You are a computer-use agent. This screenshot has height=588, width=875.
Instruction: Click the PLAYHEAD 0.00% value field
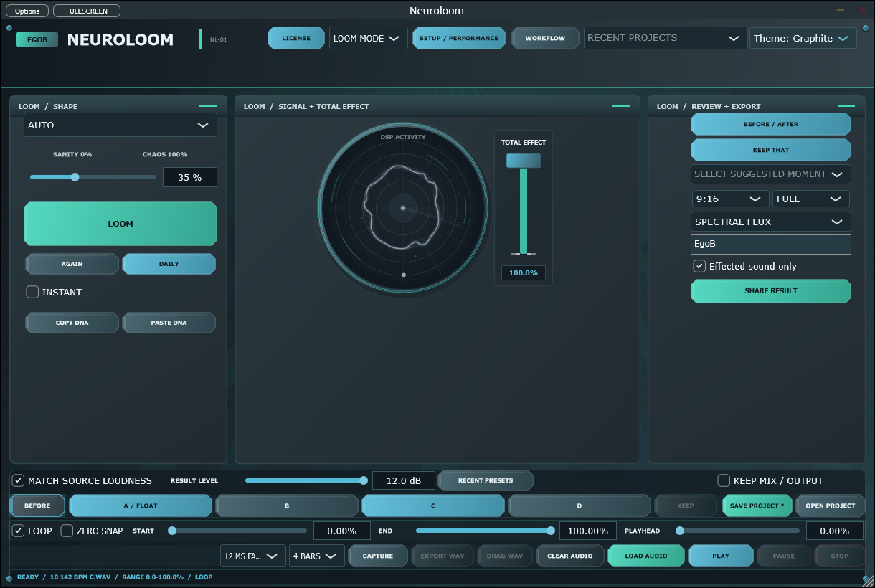(834, 531)
